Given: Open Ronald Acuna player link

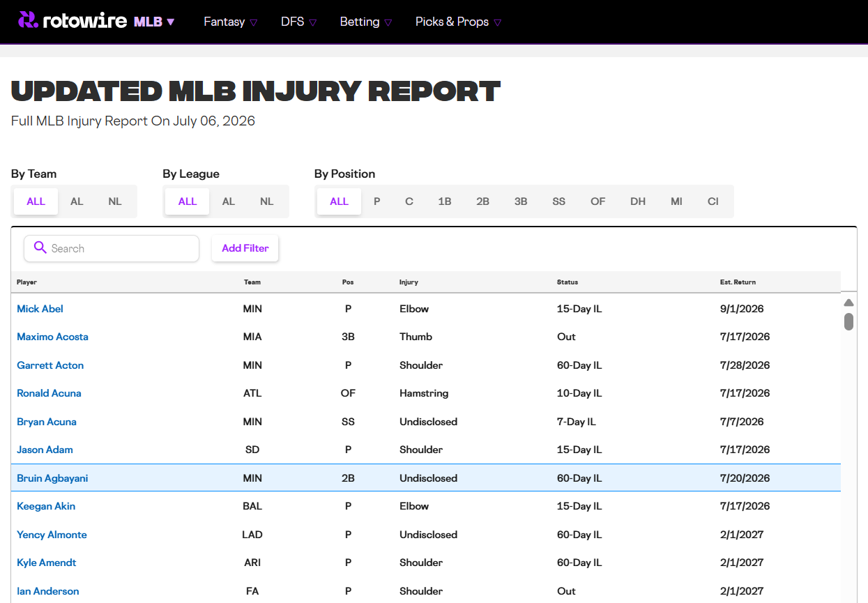Looking at the screenshot, I should click(x=49, y=393).
